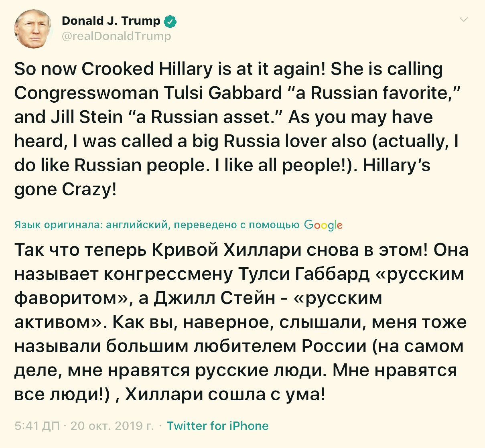This screenshot has height=448, width=485.
Task: Click the "gone Crazy!" closing words
Action: click(x=65, y=189)
